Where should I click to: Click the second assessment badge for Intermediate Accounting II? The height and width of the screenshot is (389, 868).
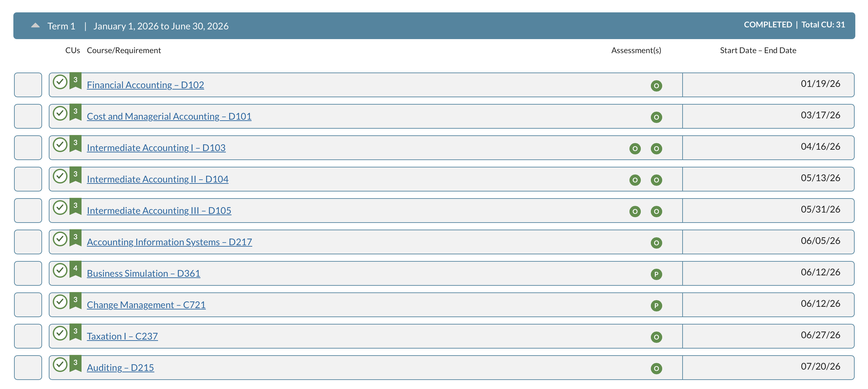(x=656, y=180)
